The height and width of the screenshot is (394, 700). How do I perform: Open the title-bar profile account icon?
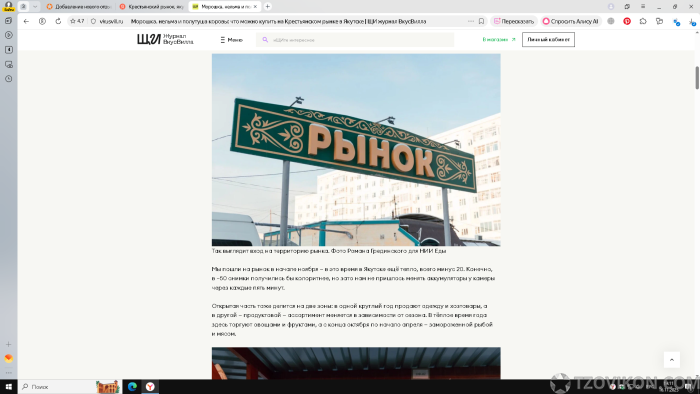(x=611, y=7)
